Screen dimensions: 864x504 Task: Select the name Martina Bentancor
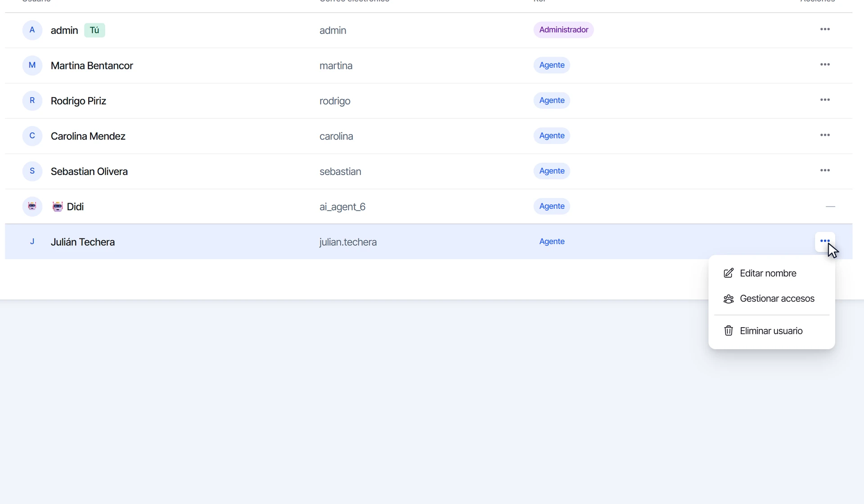point(92,66)
